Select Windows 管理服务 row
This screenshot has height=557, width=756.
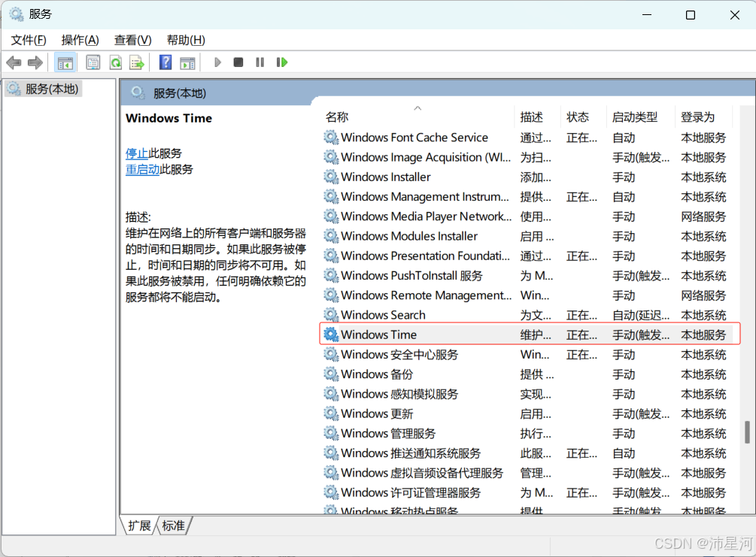[x=528, y=433]
